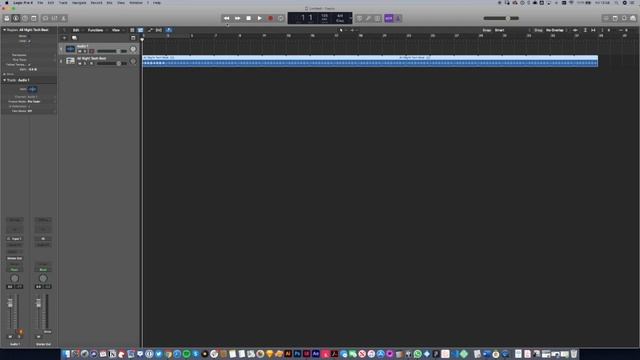Viewport: 640px width, 360px height.
Task: Open Quick Help question-mark button
Action: pyautogui.click(x=25, y=18)
